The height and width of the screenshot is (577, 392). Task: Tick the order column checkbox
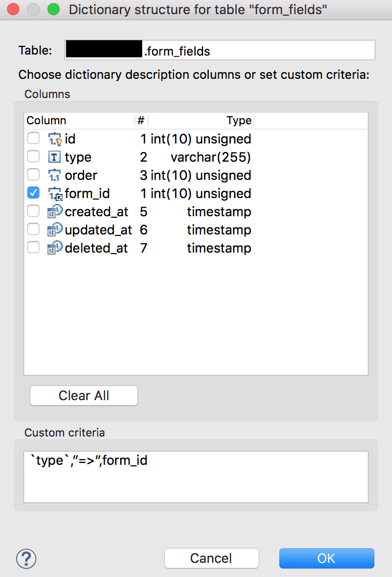[x=33, y=175]
